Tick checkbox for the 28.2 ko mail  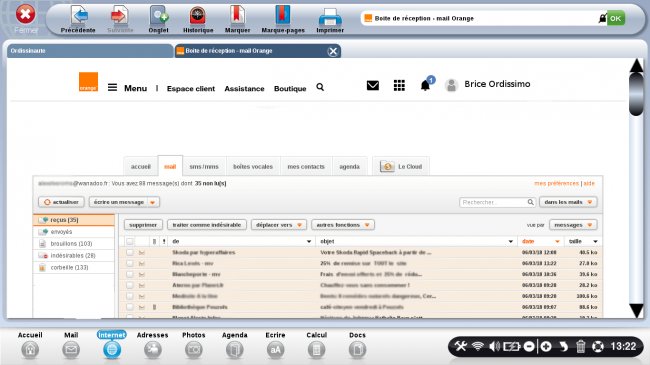[x=130, y=285]
